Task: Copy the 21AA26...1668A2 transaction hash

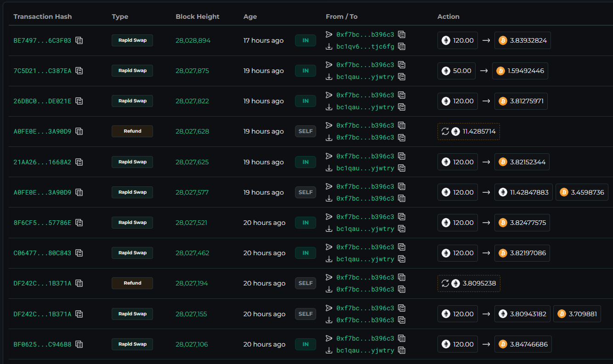Action: tap(79, 162)
